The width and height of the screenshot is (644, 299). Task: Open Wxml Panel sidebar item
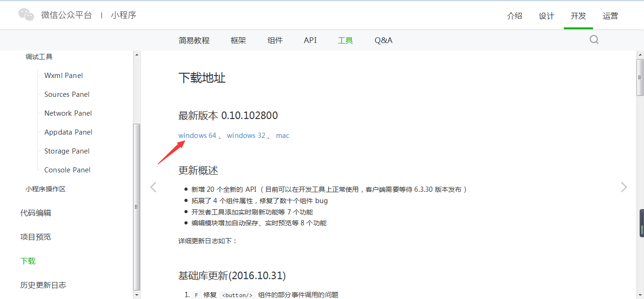tap(64, 76)
